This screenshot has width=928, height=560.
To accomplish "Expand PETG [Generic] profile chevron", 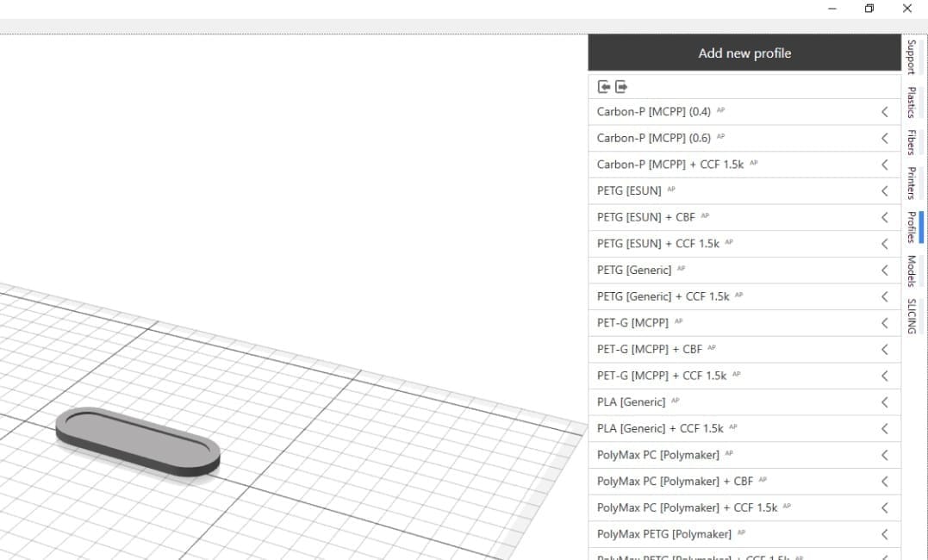I will click(x=885, y=270).
